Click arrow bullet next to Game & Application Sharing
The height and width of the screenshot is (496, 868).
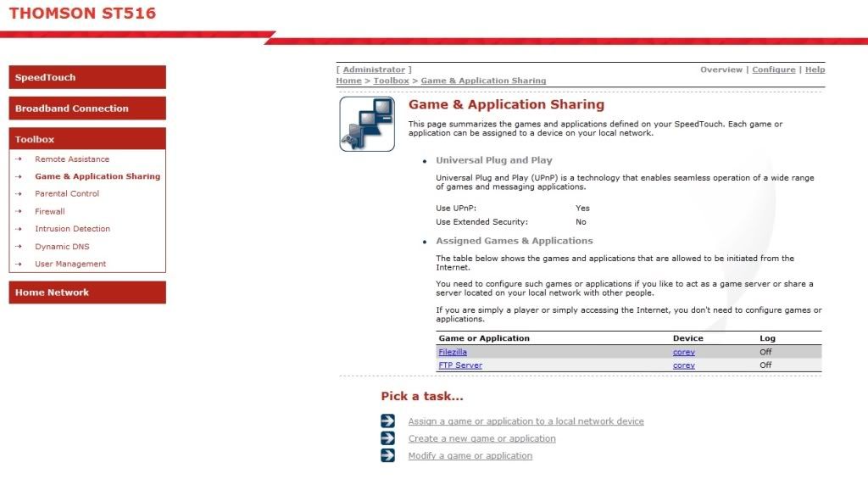coord(19,176)
